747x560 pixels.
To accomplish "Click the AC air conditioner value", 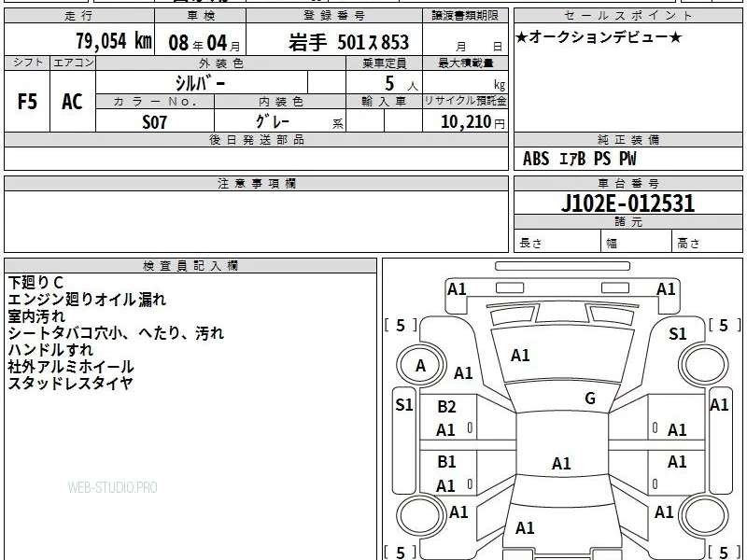I will coord(73,102).
